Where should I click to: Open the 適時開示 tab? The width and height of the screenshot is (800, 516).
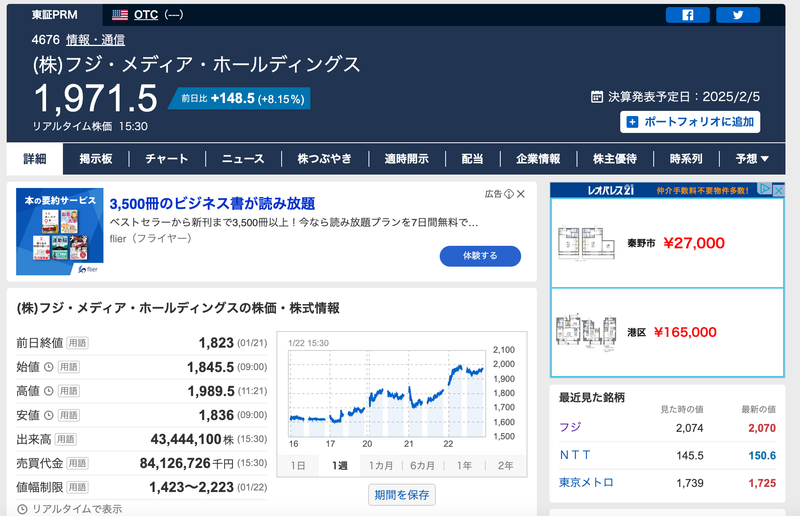407,159
